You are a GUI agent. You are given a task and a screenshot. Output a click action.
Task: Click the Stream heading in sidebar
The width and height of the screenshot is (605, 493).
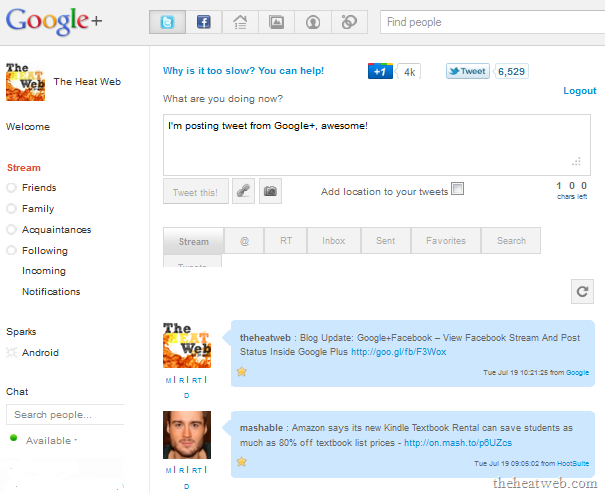click(24, 168)
